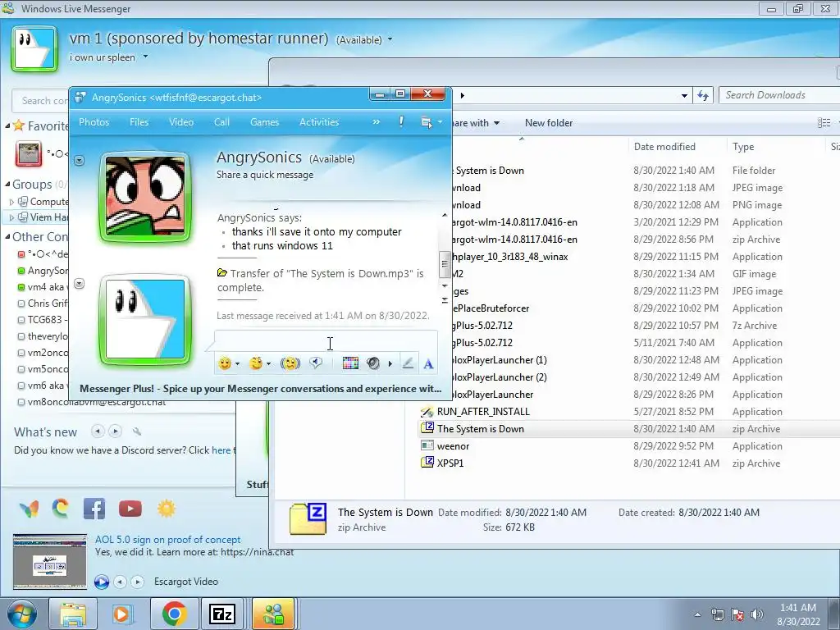Click the chat history scrollbar thumb

click(x=444, y=264)
